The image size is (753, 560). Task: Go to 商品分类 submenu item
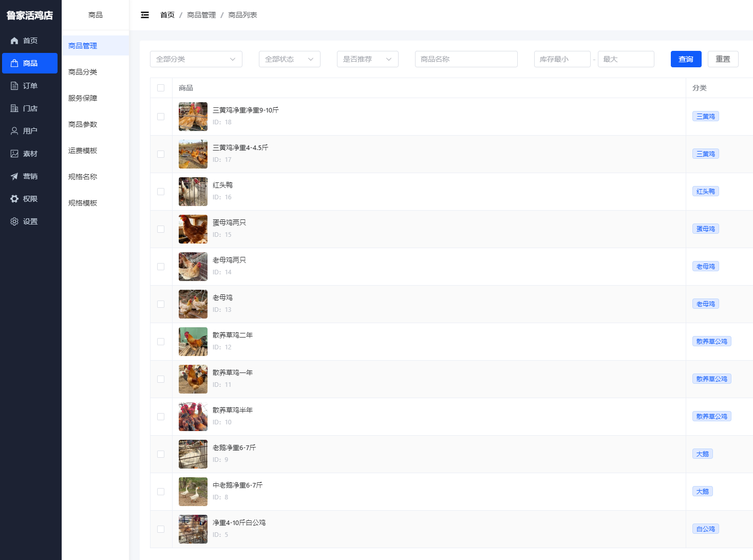(83, 72)
